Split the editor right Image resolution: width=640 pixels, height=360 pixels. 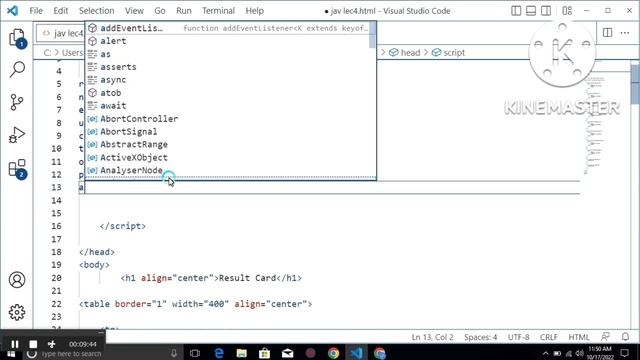607,33
